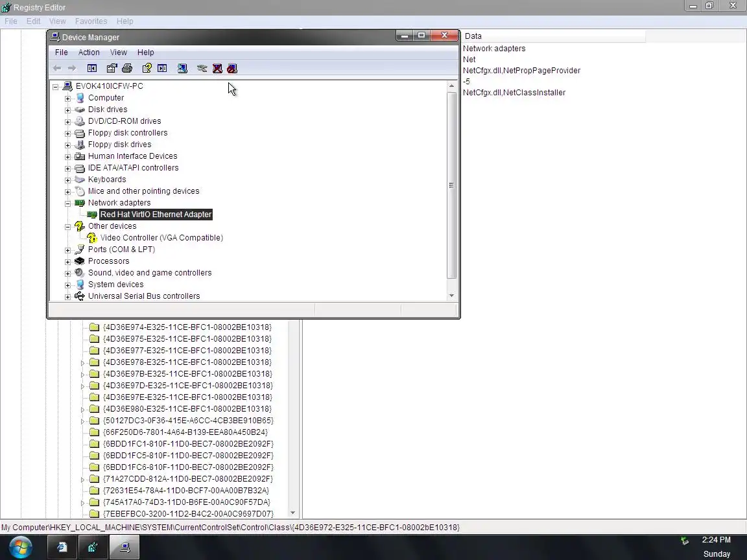Select registry key {7EBEFBC0-3200-11D2-B4C2-00A0C9697D07}
This screenshot has height=560, width=747.
188,514
